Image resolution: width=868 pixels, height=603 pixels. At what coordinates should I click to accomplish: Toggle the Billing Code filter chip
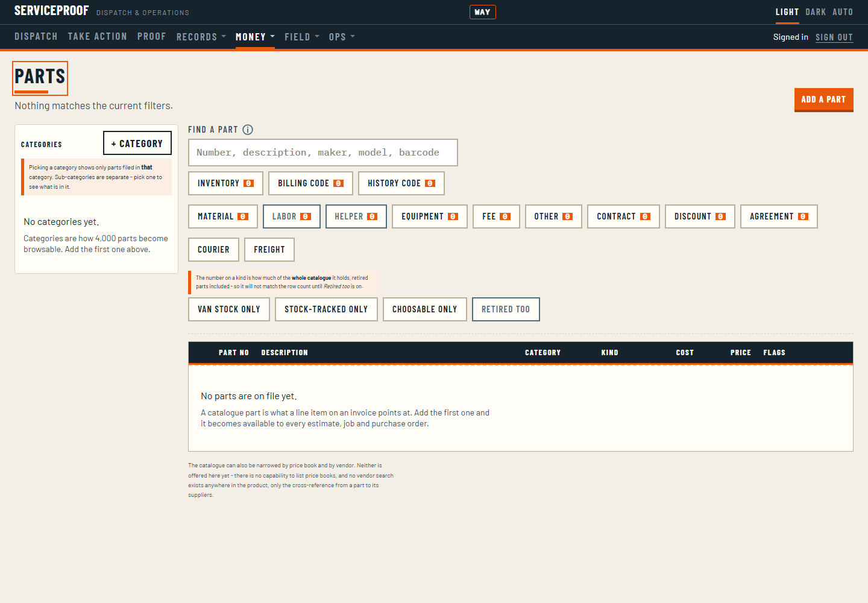[310, 183]
